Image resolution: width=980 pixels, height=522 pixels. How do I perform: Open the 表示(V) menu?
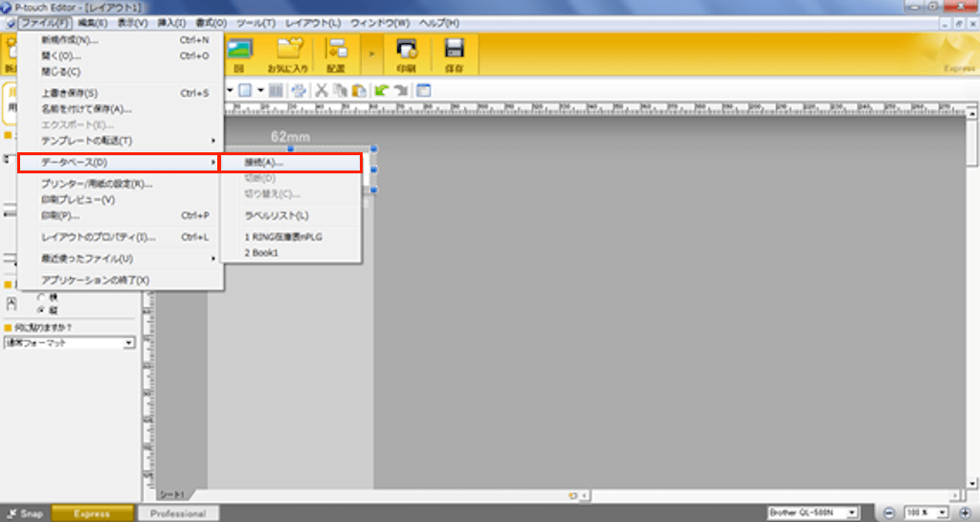[132, 22]
